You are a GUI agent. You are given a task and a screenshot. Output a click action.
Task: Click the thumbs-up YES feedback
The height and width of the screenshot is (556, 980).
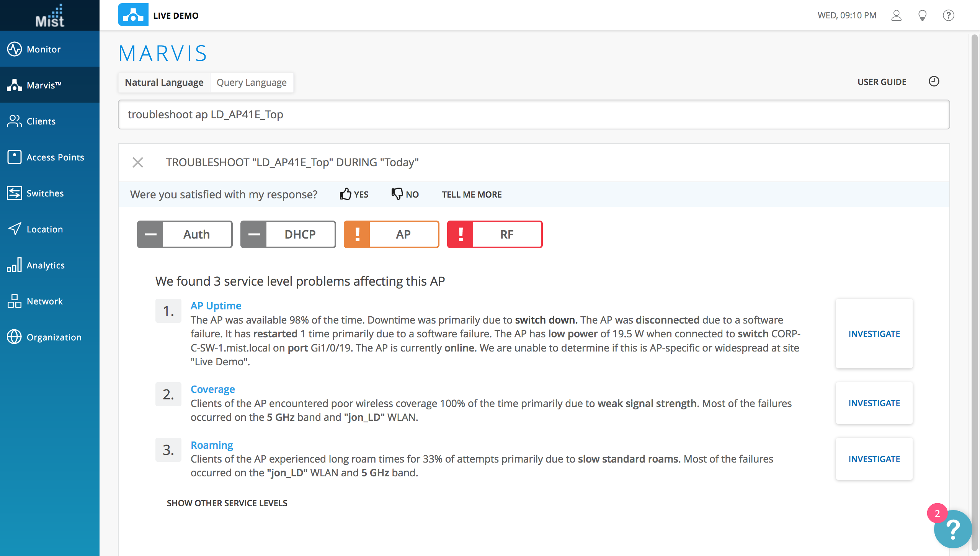point(354,194)
